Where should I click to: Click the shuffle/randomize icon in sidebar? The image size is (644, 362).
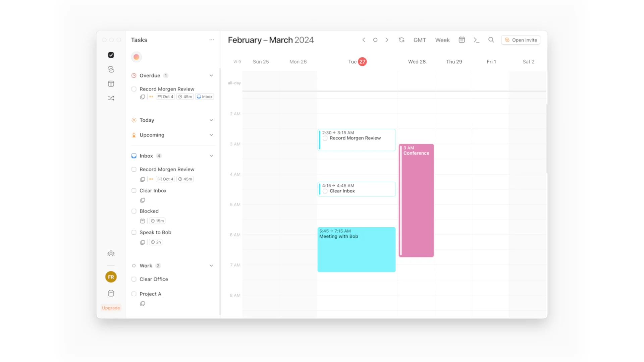[111, 98]
